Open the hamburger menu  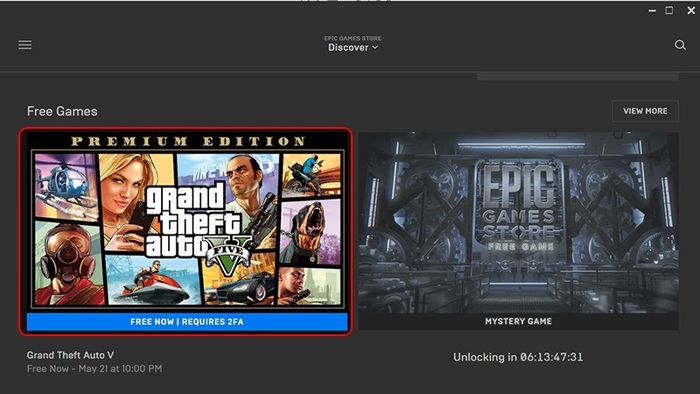(25, 45)
